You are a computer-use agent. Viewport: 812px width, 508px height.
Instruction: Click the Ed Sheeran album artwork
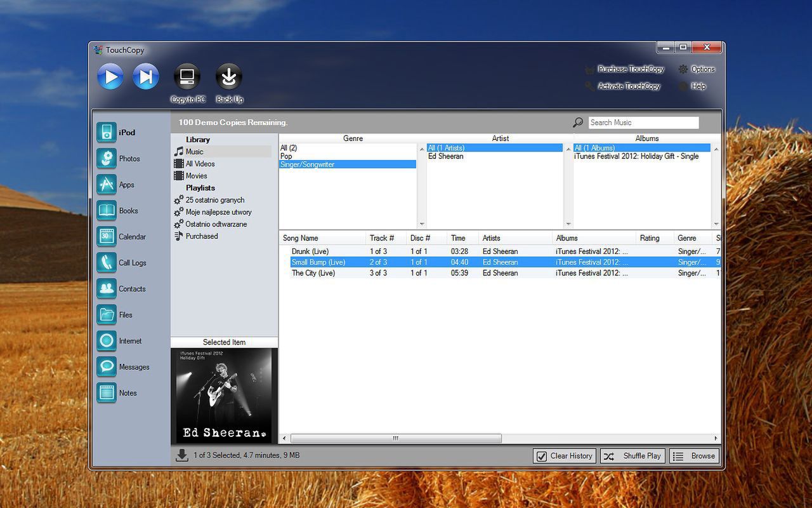223,395
